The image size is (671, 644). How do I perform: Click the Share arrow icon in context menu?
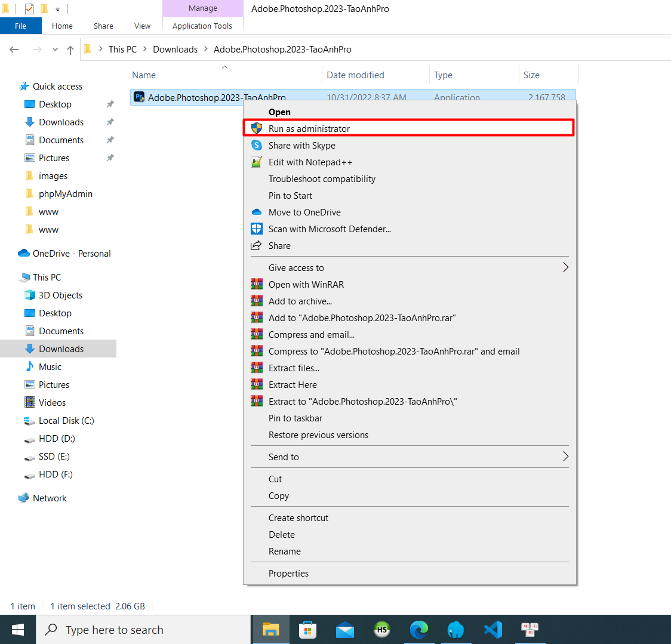coord(256,245)
